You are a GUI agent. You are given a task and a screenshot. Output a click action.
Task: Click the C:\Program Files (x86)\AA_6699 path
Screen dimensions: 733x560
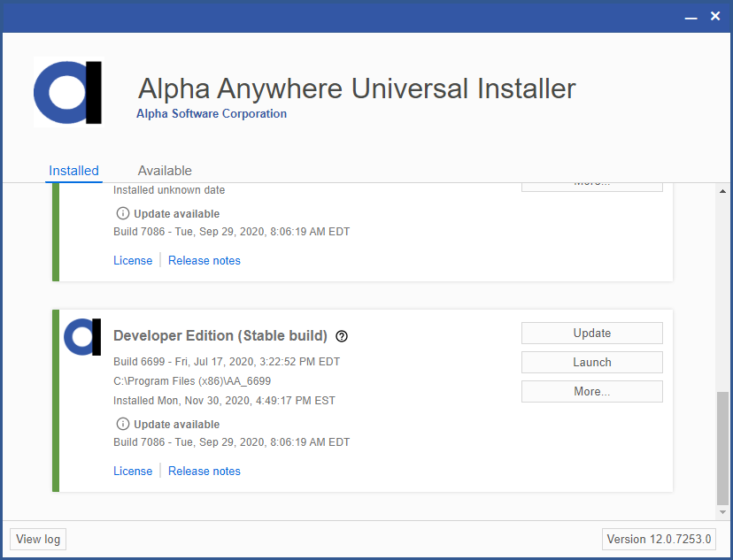pyautogui.click(x=192, y=381)
